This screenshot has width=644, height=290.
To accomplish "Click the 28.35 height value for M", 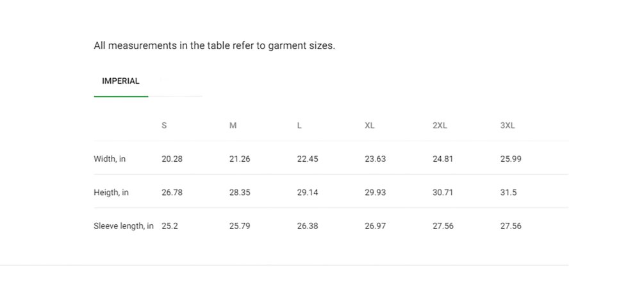I will [x=240, y=193].
